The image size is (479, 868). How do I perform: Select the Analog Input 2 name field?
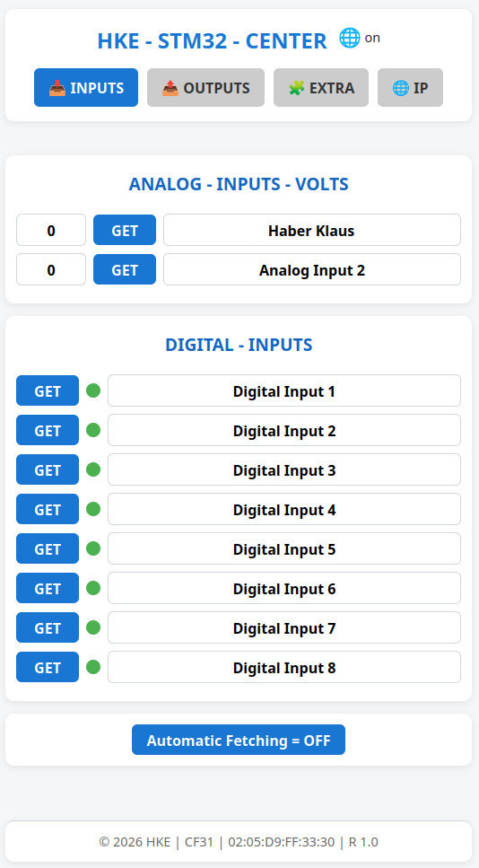click(x=312, y=269)
